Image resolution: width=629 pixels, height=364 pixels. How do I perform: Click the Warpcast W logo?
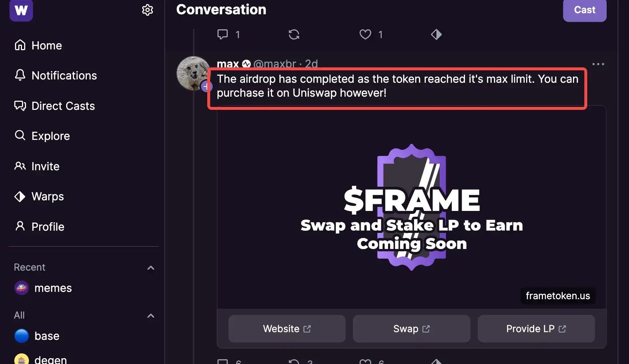point(21,10)
